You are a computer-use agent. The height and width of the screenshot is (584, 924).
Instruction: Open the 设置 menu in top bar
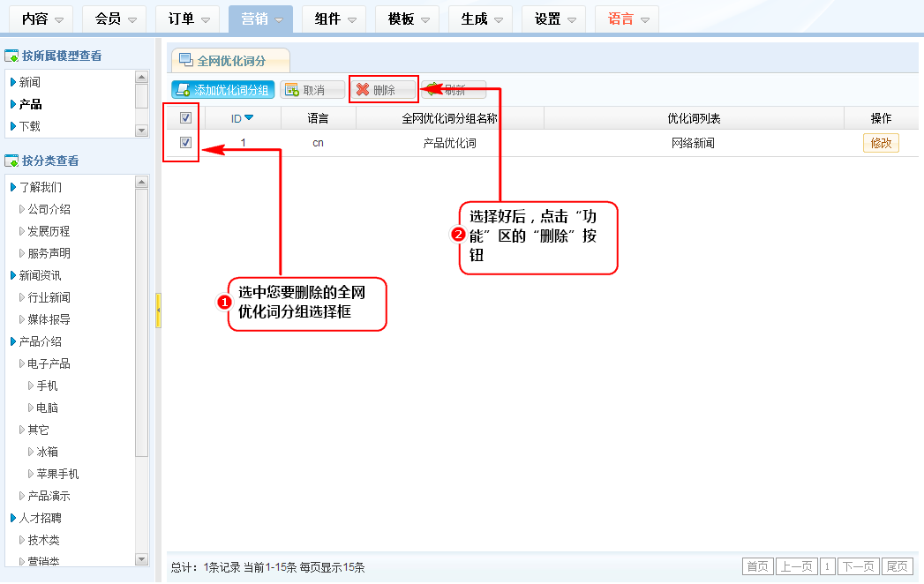coord(553,19)
